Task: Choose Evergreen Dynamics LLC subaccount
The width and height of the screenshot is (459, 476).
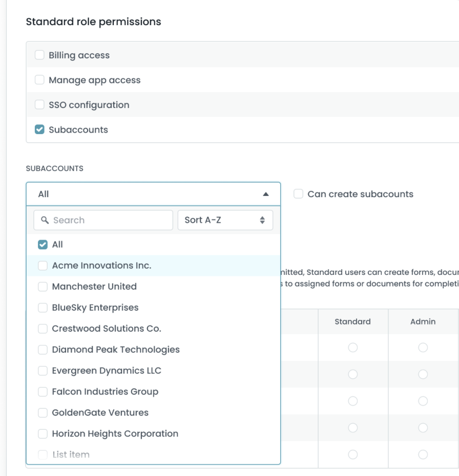Action: click(x=43, y=371)
